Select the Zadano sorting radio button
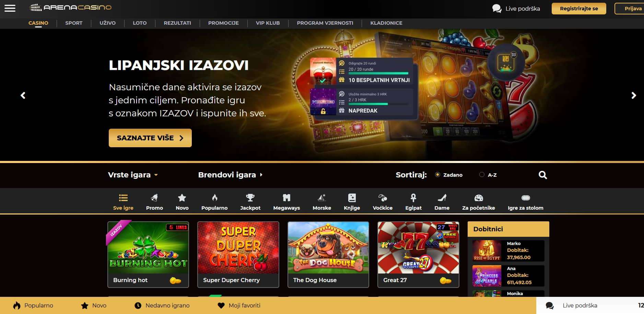 pyautogui.click(x=437, y=175)
